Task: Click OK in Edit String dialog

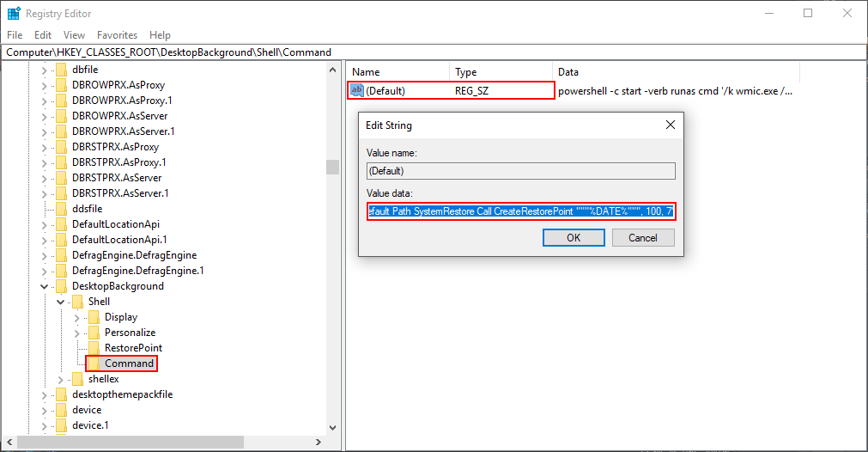Action: pyautogui.click(x=574, y=238)
